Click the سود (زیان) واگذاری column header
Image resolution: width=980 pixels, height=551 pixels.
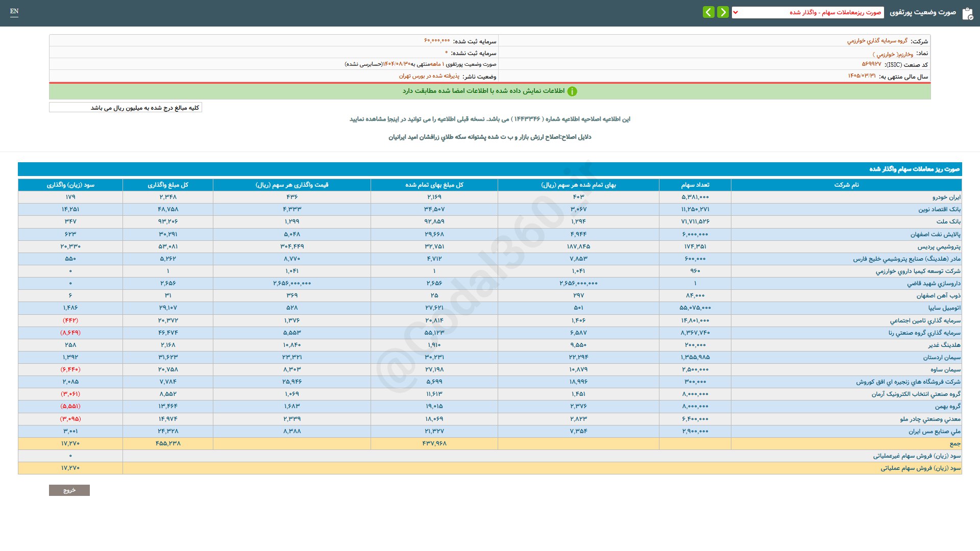(x=70, y=185)
